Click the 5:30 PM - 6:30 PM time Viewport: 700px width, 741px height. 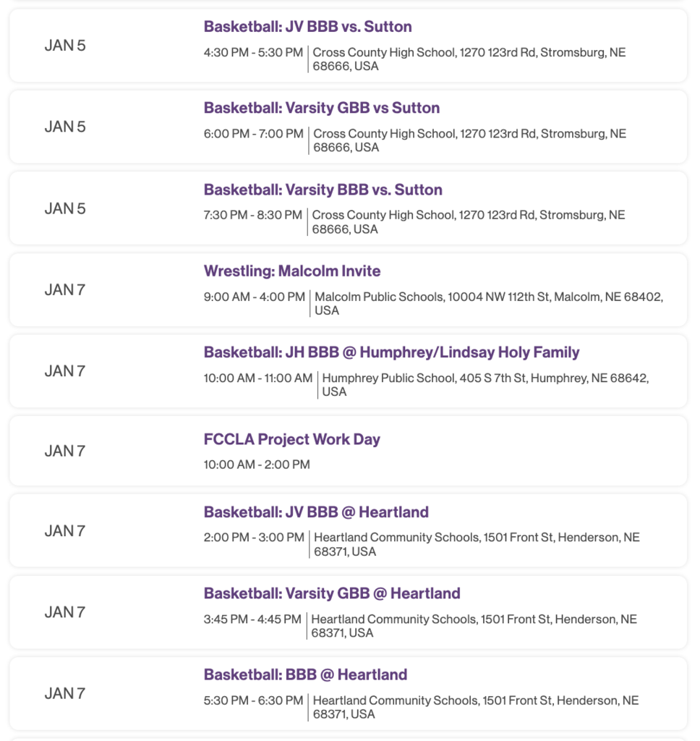point(253,700)
